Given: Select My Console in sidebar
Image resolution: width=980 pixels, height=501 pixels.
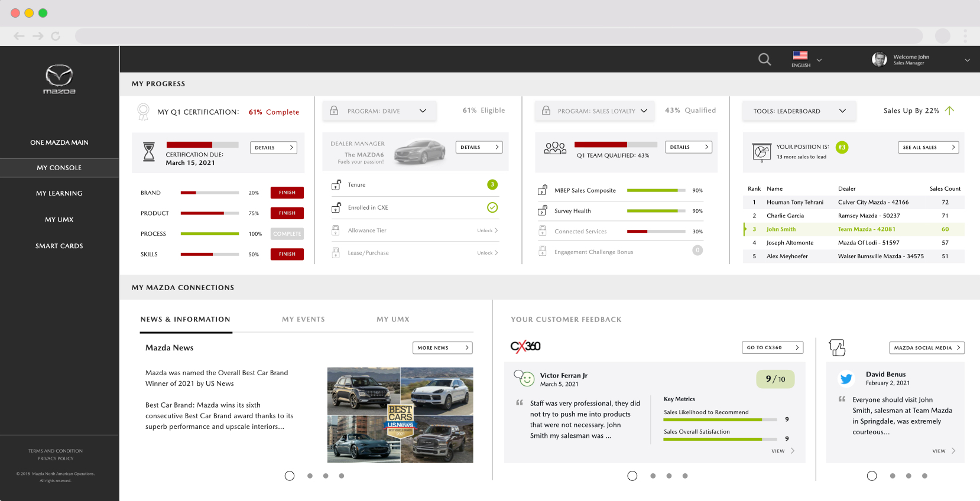Looking at the screenshot, I should 59,168.
